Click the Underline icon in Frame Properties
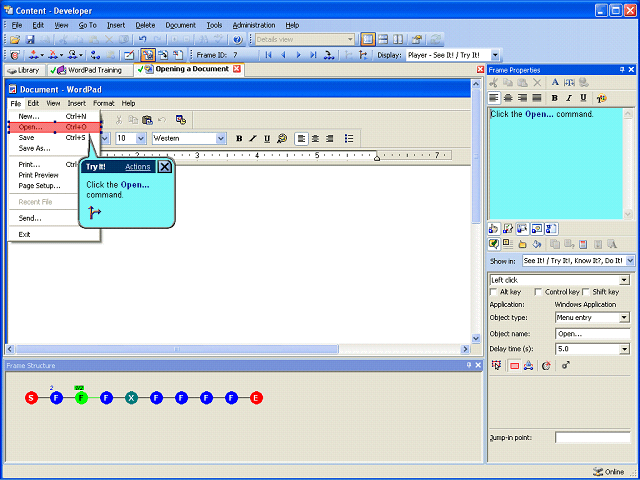 click(583, 98)
